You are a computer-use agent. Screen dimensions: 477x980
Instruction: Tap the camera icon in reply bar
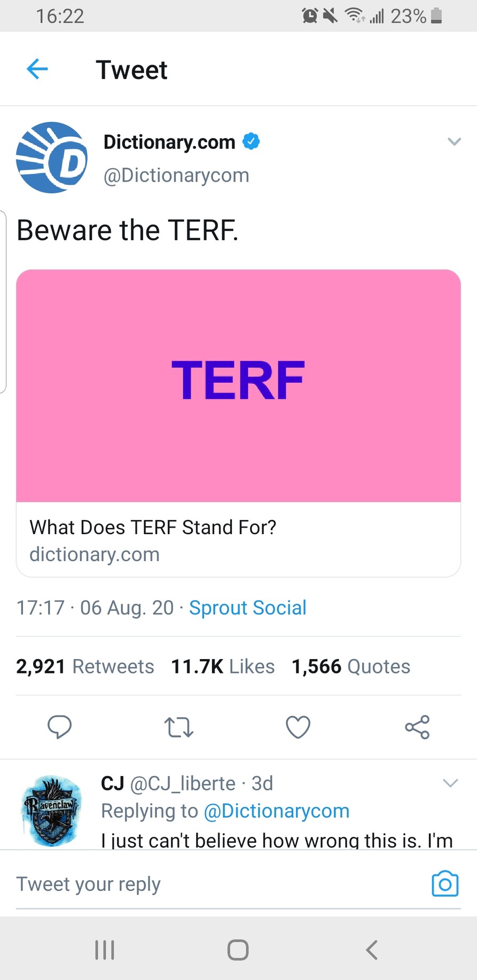click(445, 884)
